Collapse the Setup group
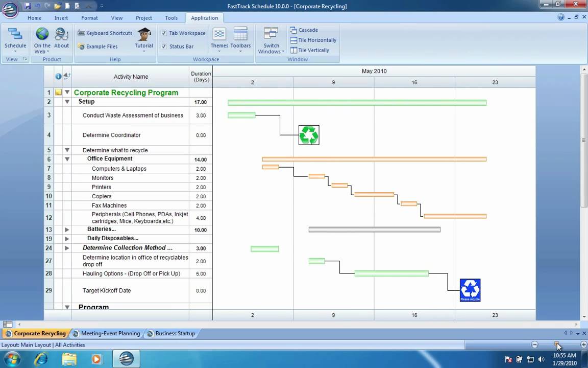 pos(67,101)
